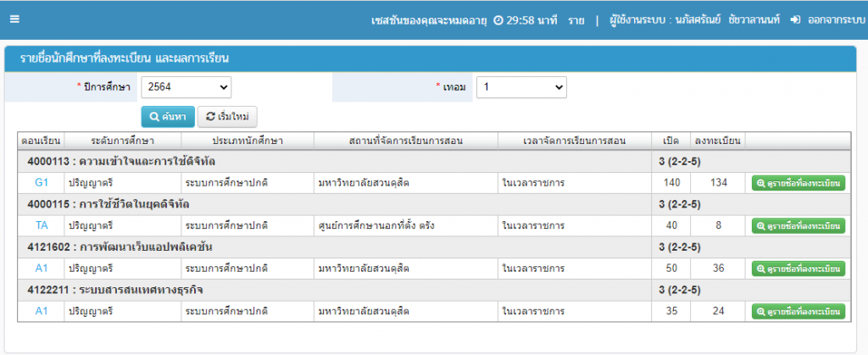Open the academic year dropdown showing 2564
The height and width of the screenshot is (355, 868).
point(186,87)
